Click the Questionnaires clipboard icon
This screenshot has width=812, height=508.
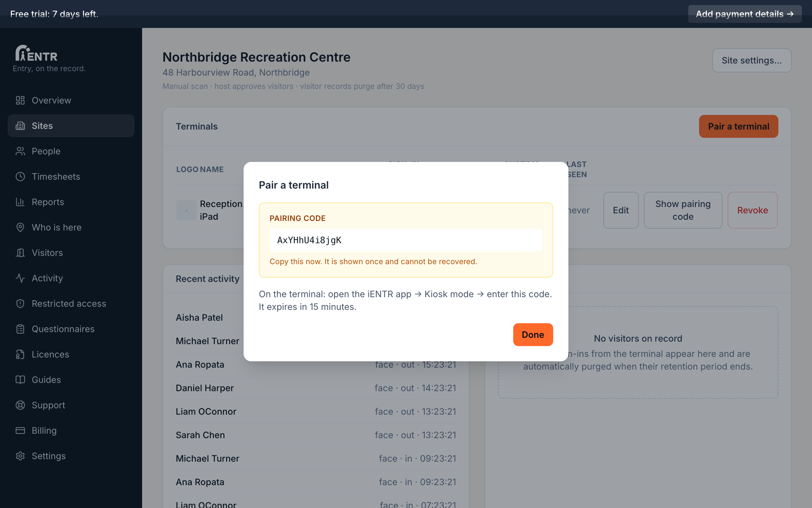tap(20, 329)
